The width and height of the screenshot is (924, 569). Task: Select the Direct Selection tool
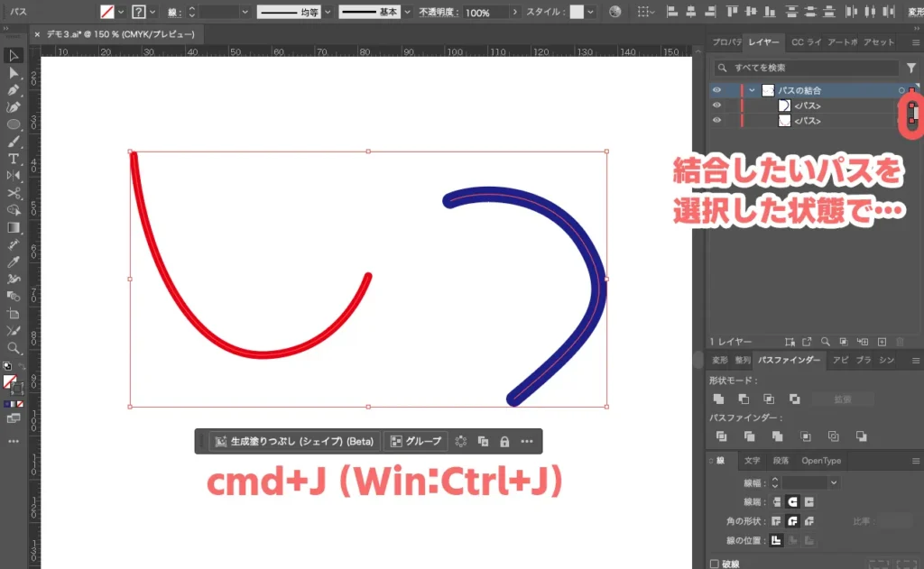(14, 73)
